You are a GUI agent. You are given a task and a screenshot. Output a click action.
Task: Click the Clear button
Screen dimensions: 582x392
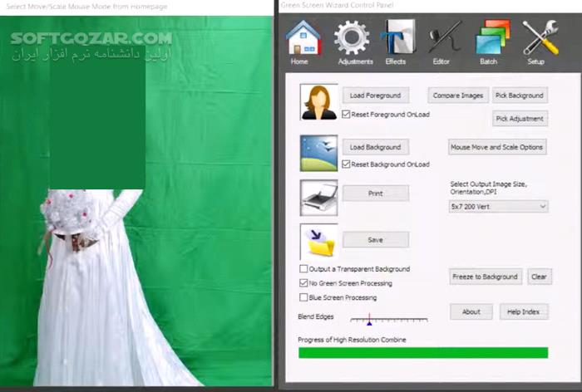[x=540, y=277]
